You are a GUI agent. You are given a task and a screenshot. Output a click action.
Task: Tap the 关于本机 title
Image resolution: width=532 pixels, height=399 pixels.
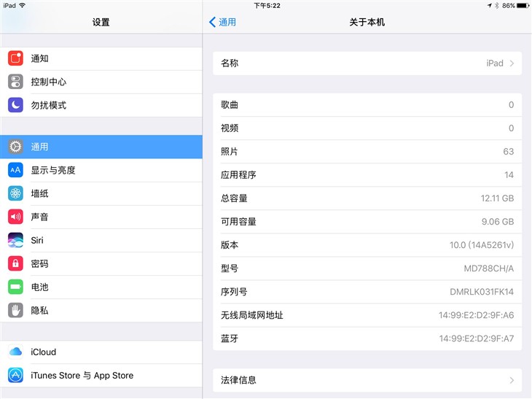coord(367,22)
